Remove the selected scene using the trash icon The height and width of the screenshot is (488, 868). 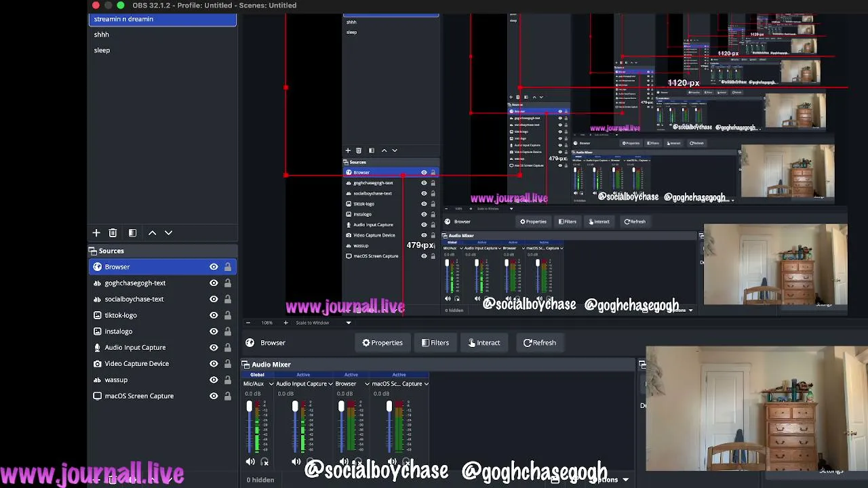113,232
